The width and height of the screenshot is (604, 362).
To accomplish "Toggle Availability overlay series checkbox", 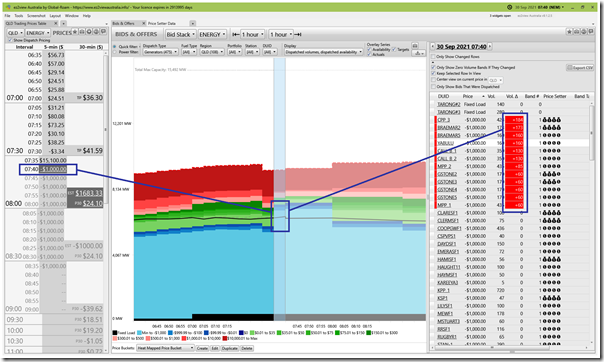I will 369,49.
